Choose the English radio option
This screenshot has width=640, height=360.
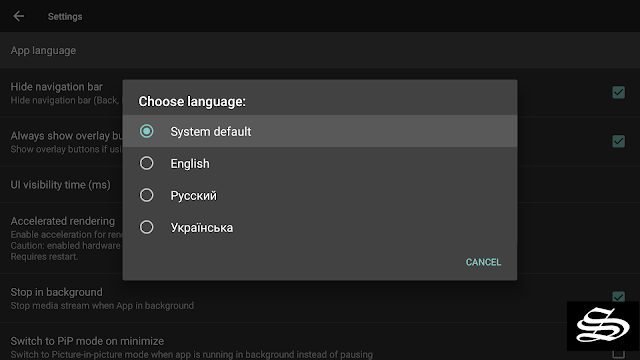tap(147, 163)
